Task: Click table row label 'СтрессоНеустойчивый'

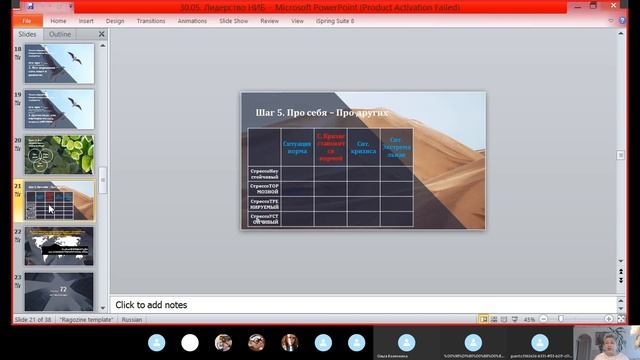Action: tap(264, 174)
